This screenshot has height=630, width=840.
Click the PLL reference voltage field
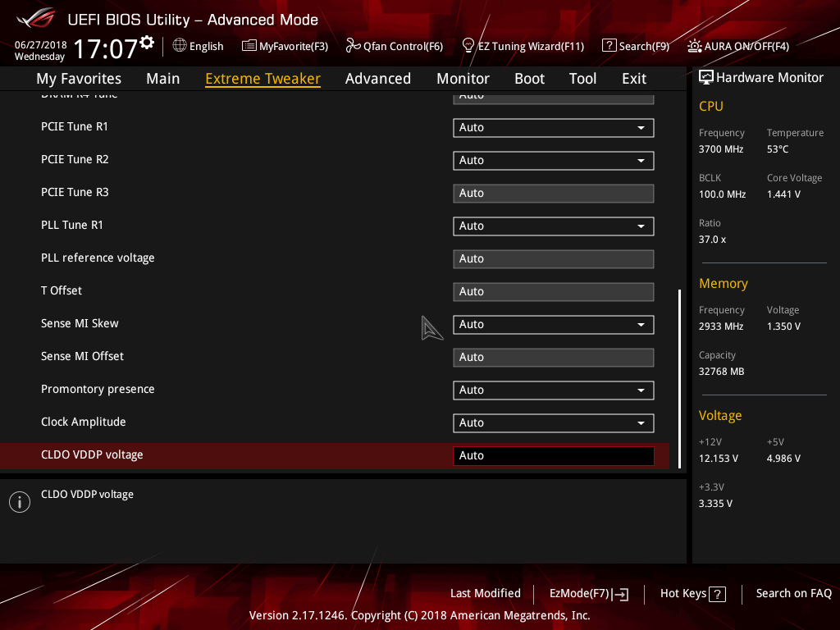click(554, 258)
